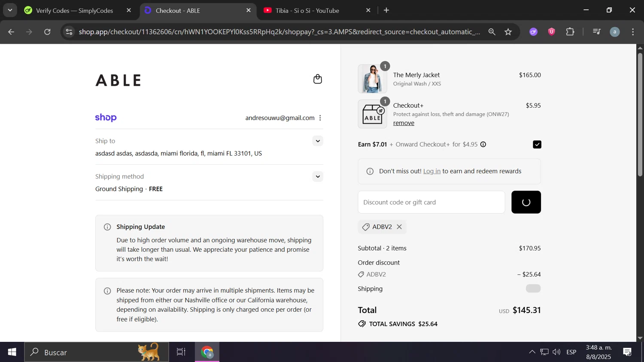Uncheck the Onward Checkout+ checkbox
Viewport: 644px width, 362px height.
coord(537,145)
